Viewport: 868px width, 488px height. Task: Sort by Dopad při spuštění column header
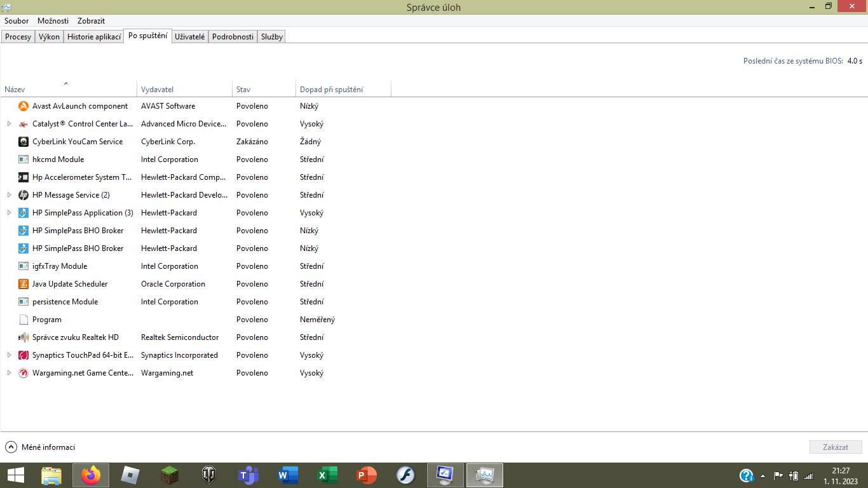point(343,89)
